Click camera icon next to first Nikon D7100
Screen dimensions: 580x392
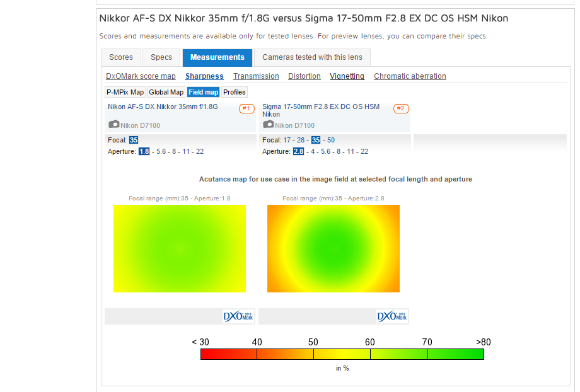[x=114, y=124]
